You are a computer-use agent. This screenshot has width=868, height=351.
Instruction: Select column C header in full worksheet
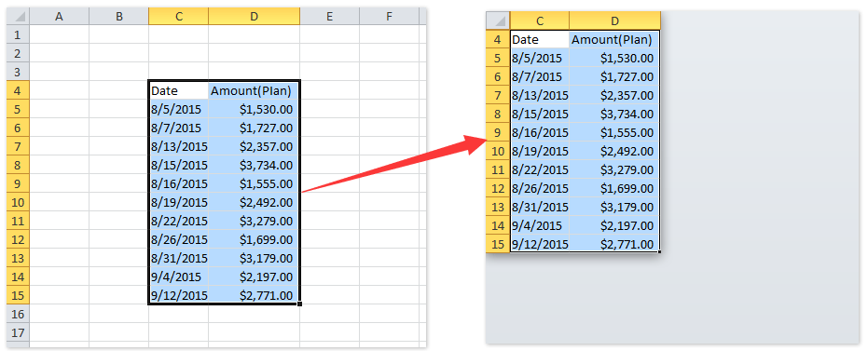coord(178,17)
